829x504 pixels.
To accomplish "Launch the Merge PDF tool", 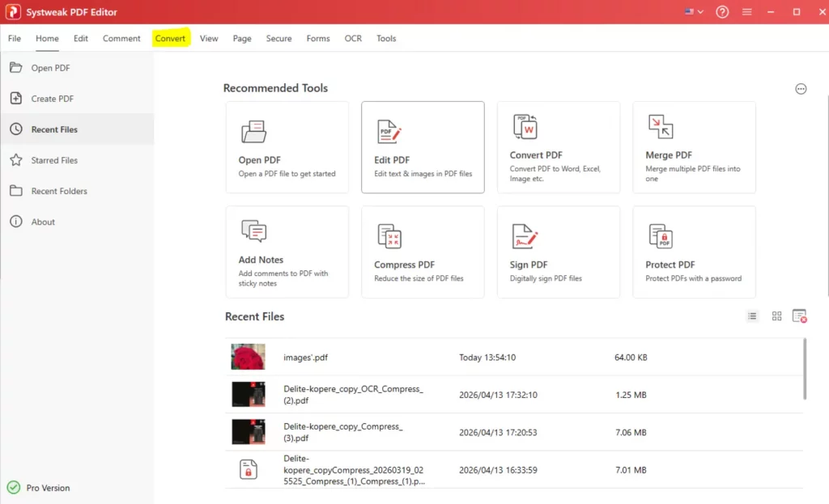I will tap(694, 146).
